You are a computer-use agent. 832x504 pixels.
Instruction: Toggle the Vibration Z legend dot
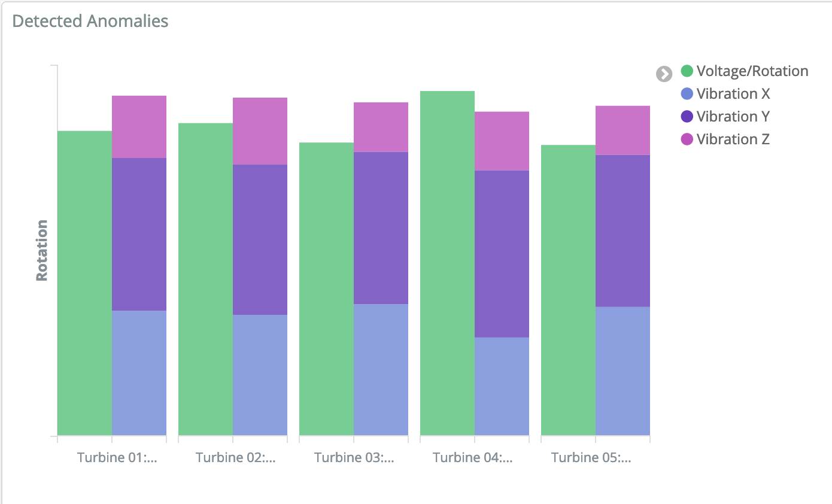687,139
